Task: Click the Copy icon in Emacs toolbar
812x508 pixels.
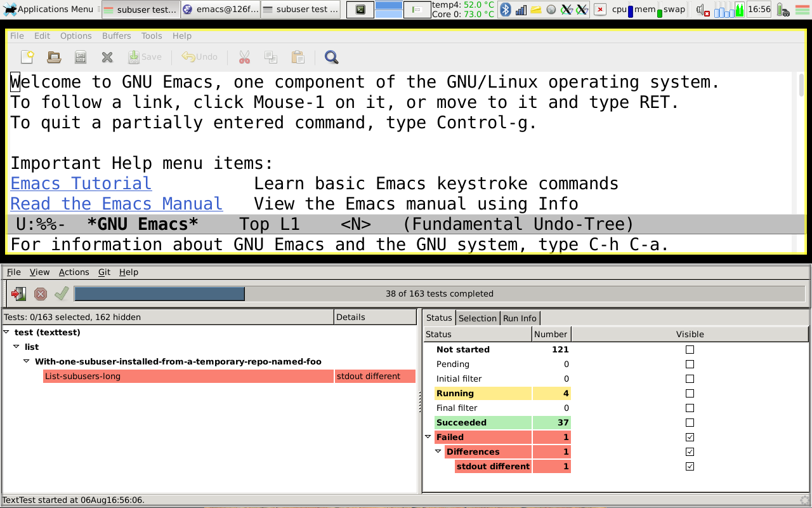Action: click(271, 57)
